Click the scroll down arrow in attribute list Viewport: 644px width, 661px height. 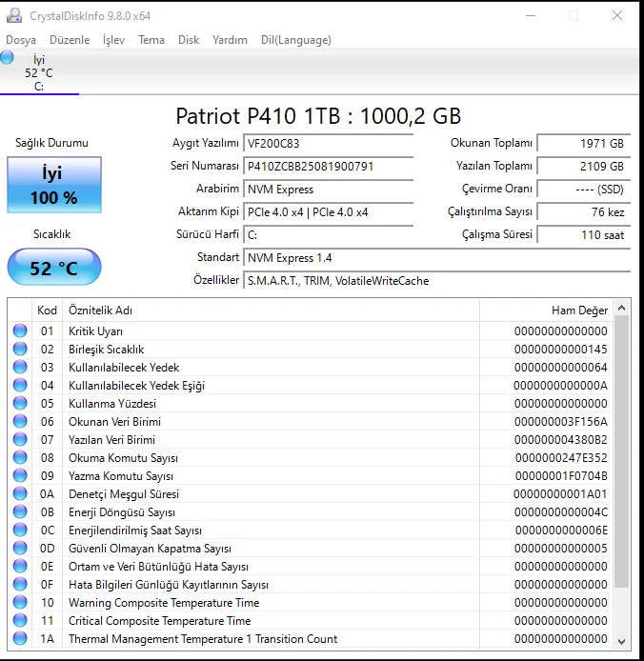[x=621, y=641]
